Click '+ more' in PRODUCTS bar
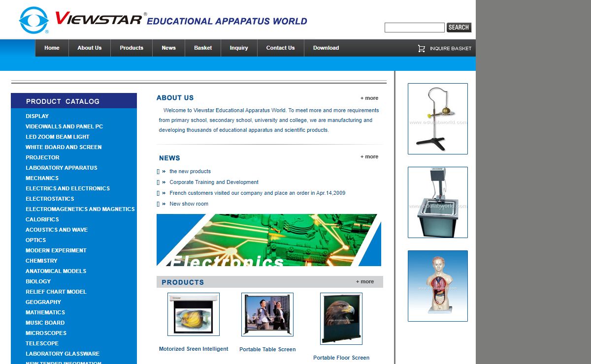The height and width of the screenshot is (364, 591). pyautogui.click(x=365, y=281)
